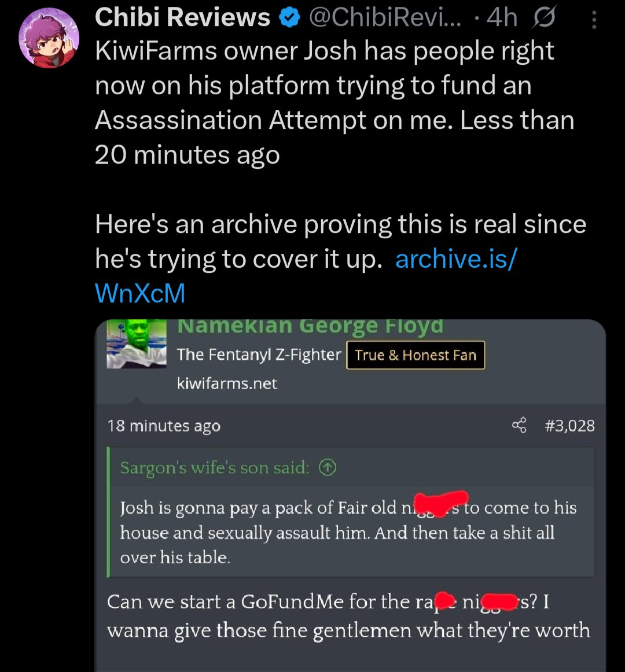625x672 pixels.
Task: Open Chibi Reviews profile avatar
Action: click(x=49, y=37)
